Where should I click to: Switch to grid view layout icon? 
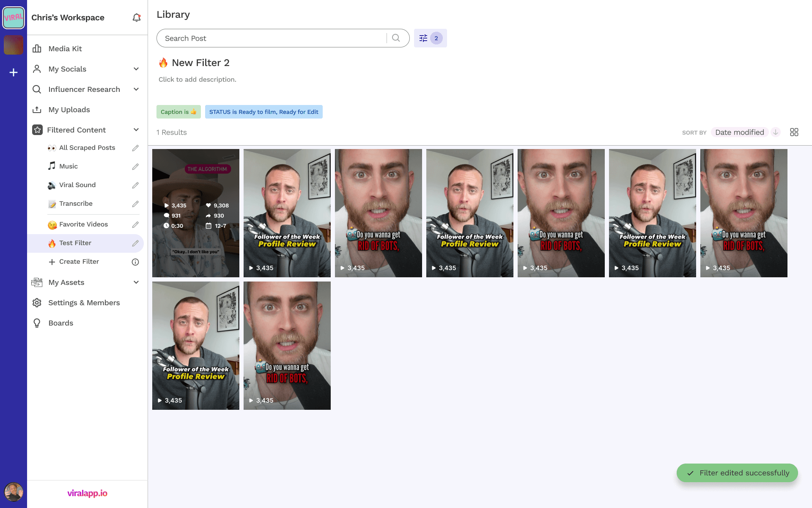[x=794, y=133]
